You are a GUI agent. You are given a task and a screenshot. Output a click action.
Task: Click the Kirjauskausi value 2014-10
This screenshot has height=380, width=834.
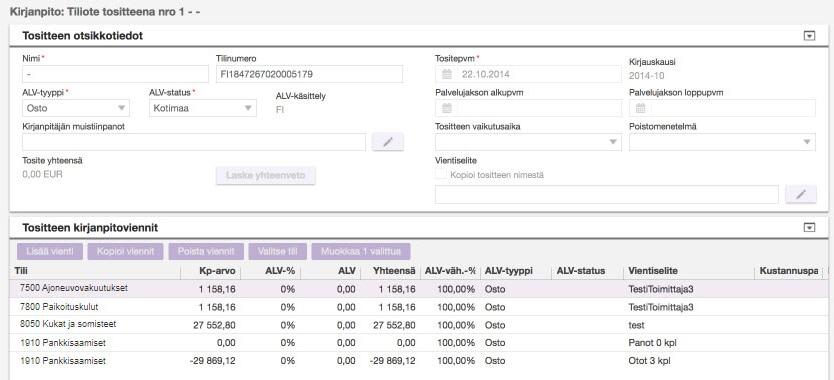tap(646, 76)
